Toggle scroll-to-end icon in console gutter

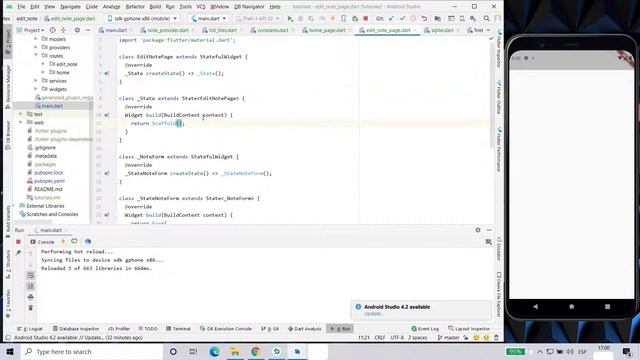[31, 286]
